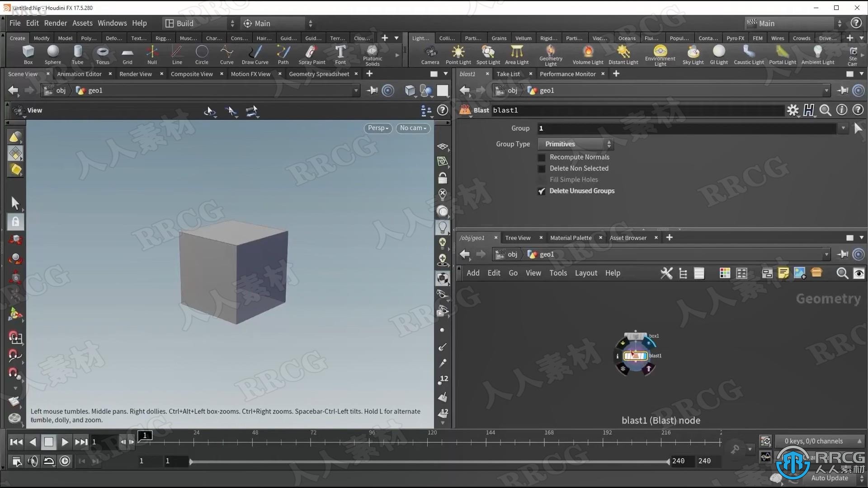Enable Delete Non Selected
This screenshot has width=868, height=488.
pos(542,169)
